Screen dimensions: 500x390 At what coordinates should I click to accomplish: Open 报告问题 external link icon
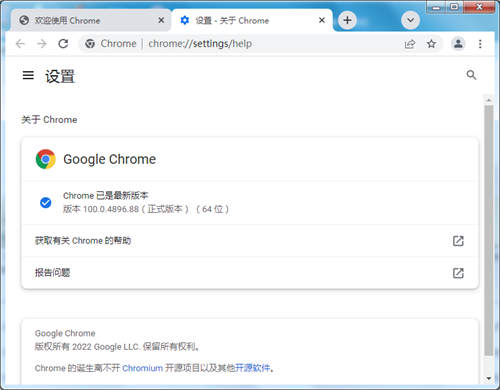458,273
